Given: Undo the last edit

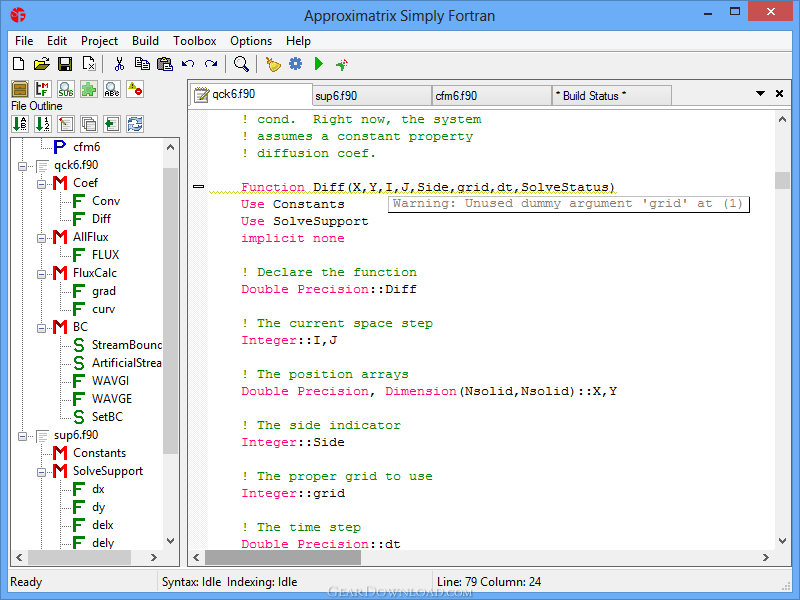Looking at the screenshot, I should point(188,64).
